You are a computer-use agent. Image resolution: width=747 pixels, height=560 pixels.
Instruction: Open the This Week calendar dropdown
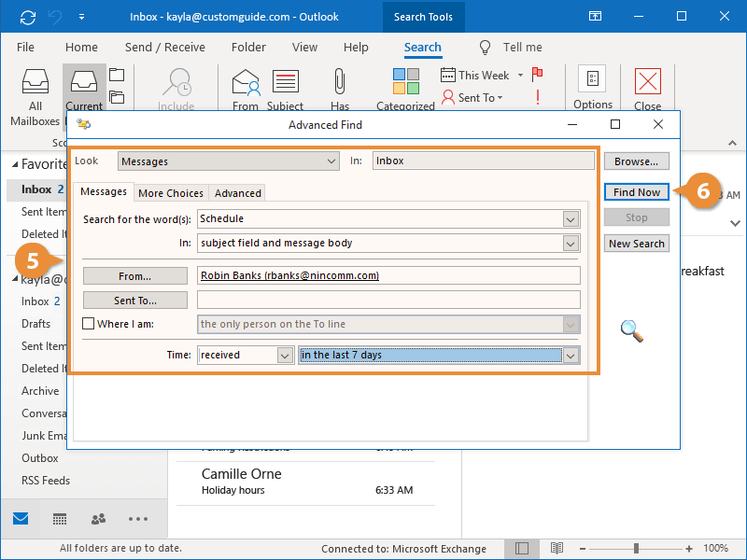pyautogui.click(x=482, y=76)
